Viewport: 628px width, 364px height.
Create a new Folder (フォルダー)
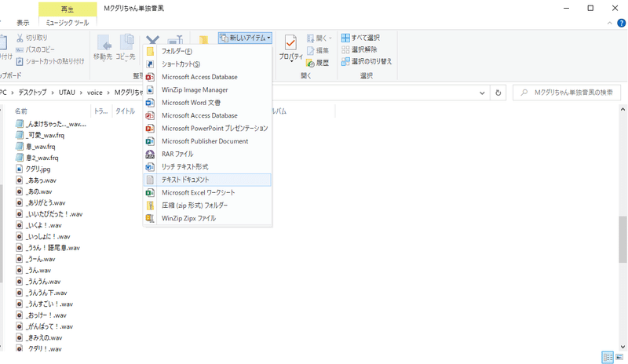tap(207, 51)
